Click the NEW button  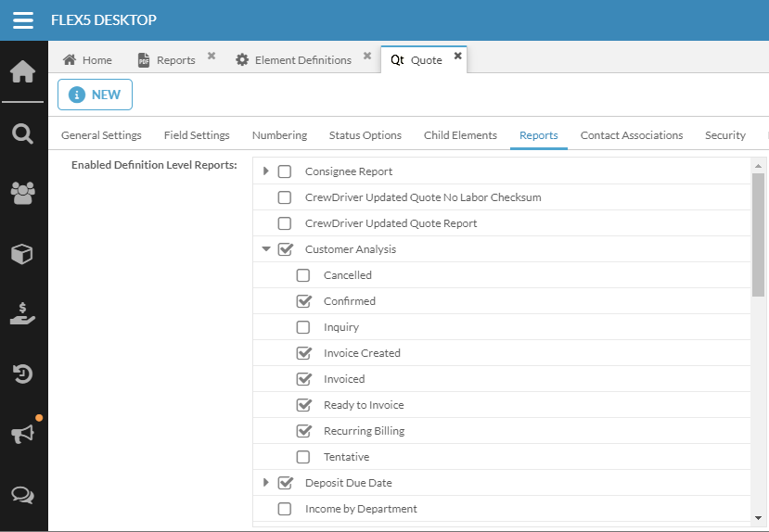point(96,95)
